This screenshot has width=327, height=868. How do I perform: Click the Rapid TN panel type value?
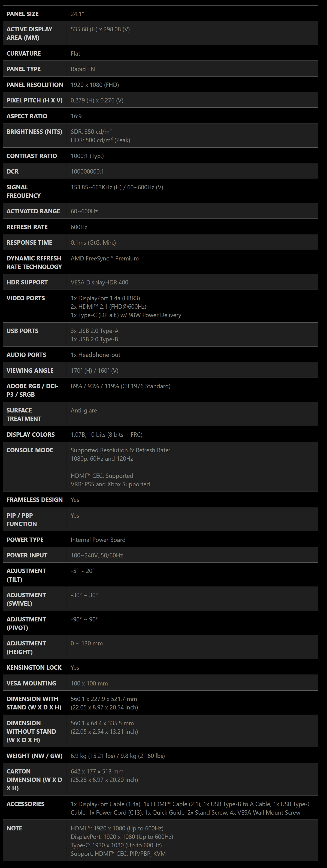click(83, 69)
